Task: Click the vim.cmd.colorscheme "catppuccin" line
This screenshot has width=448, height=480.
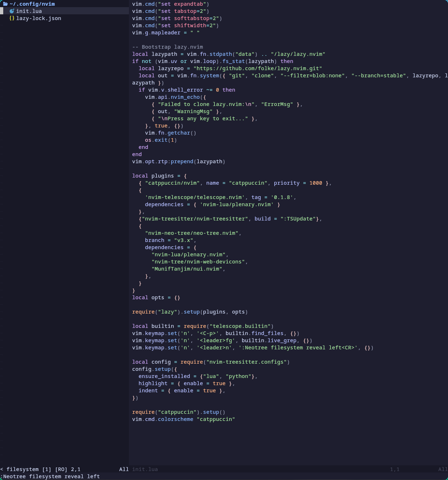Action: click(183, 419)
